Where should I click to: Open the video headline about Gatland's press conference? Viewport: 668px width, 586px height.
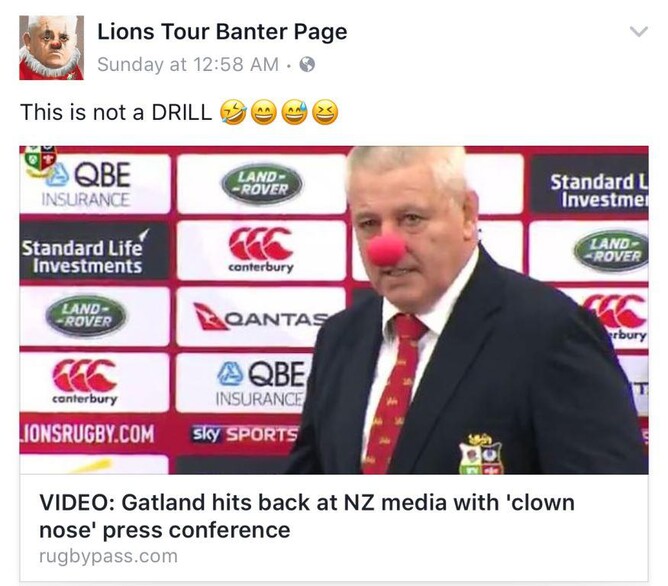(x=307, y=516)
